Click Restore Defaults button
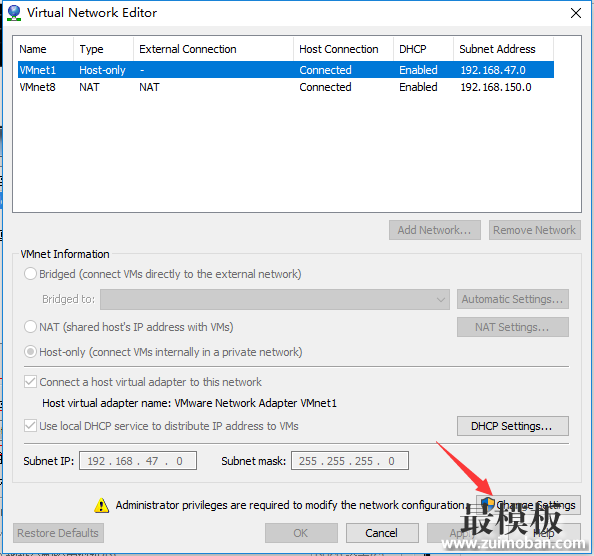Screen dimensions: 594x556 tap(58, 533)
